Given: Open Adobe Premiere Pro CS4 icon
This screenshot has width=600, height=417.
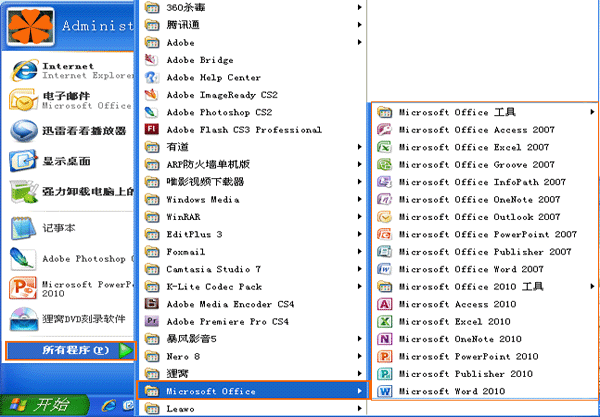Looking at the screenshot, I should tap(152, 321).
